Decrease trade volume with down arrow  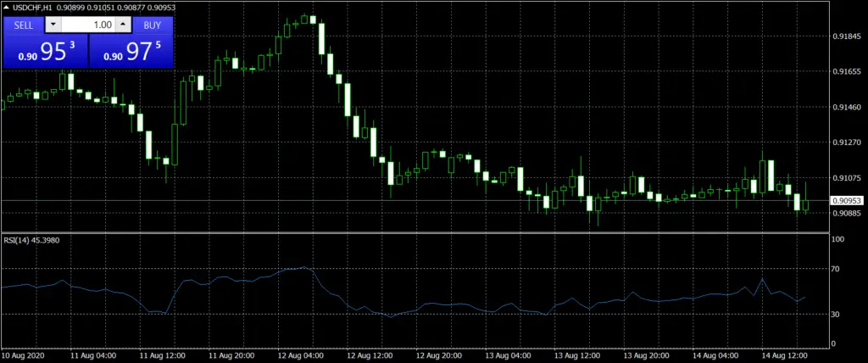click(x=53, y=25)
